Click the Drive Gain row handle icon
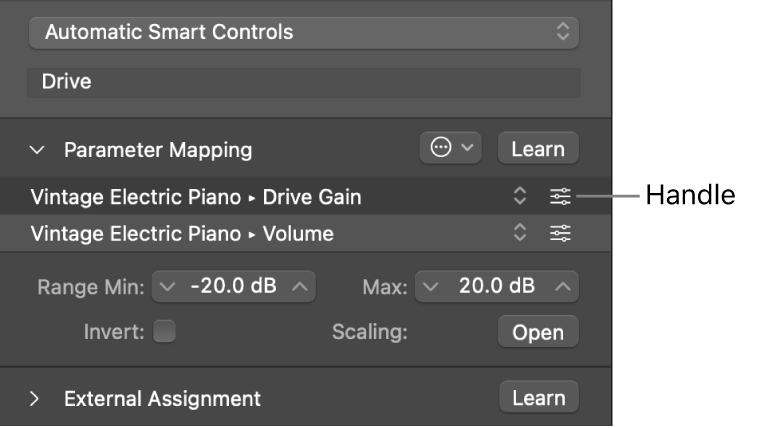Viewport: 772px width, 428px height. point(560,197)
